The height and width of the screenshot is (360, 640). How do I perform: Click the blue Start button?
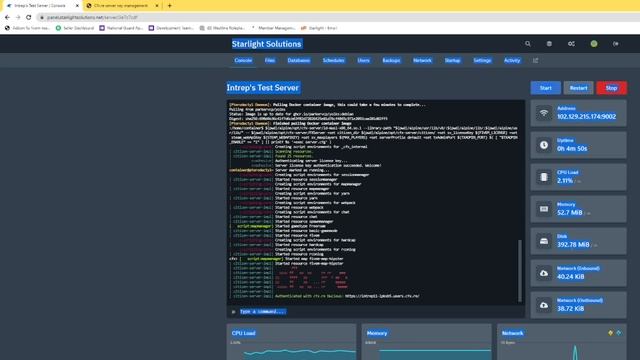click(546, 88)
